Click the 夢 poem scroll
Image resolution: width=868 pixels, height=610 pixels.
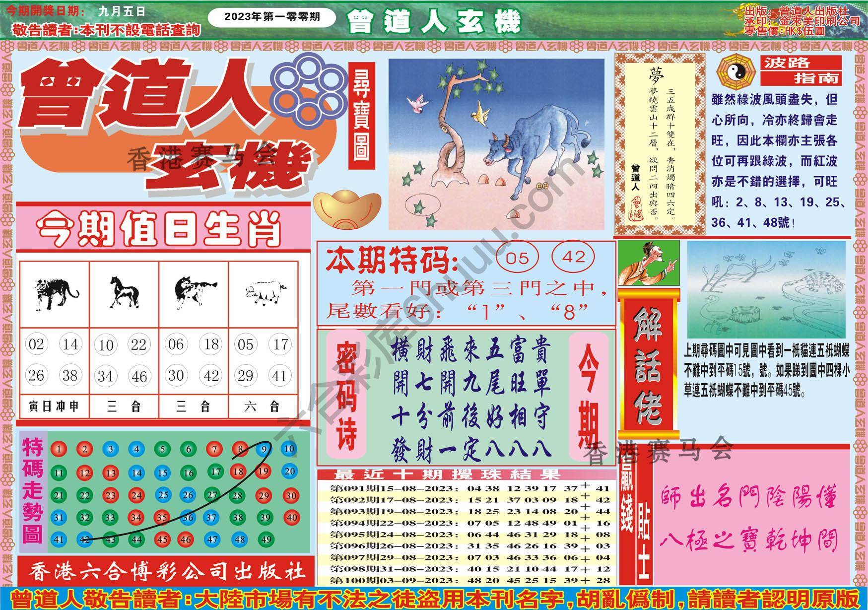(660, 144)
